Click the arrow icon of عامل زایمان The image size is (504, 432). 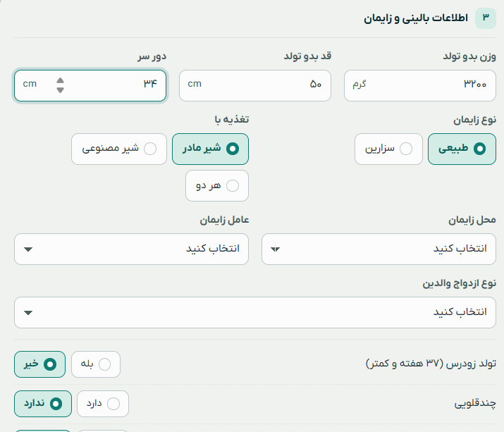click(28, 249)
